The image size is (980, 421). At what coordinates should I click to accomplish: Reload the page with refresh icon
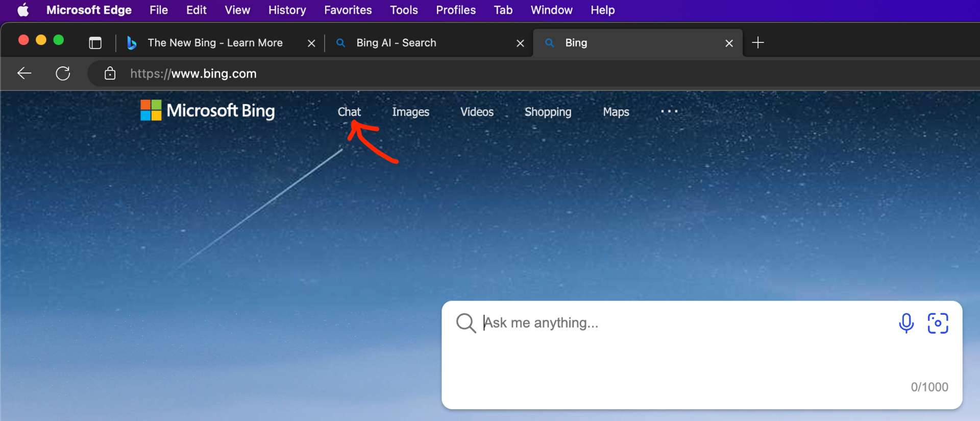click(63, 74)
